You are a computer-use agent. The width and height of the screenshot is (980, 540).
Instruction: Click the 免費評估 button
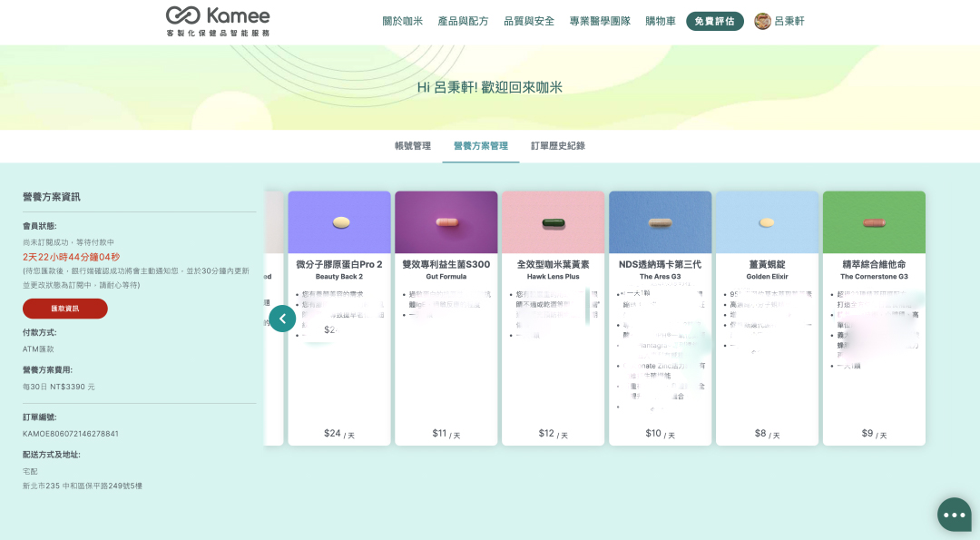pos(715,21)
